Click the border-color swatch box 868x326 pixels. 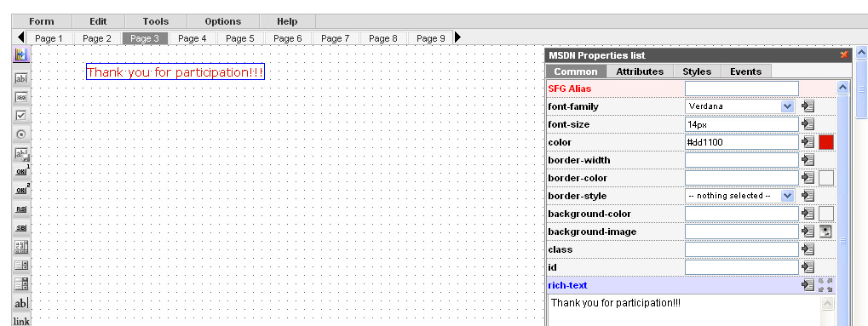tap(826, 178)
